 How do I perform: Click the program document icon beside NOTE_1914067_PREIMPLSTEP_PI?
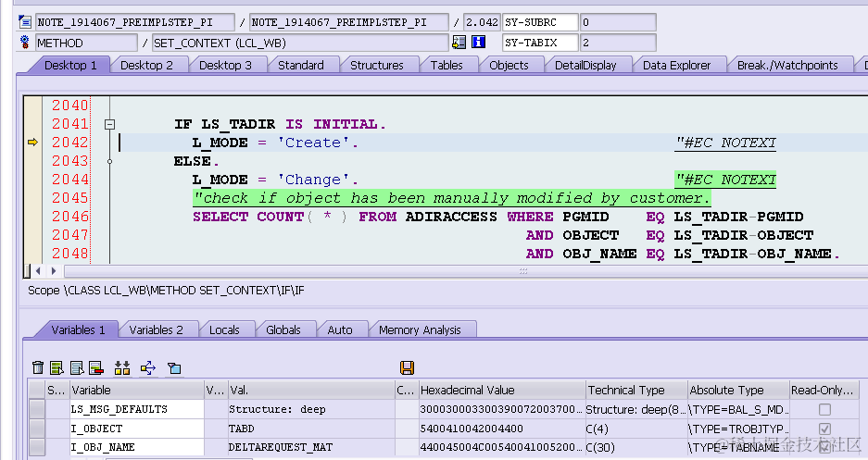click(25, 22)
